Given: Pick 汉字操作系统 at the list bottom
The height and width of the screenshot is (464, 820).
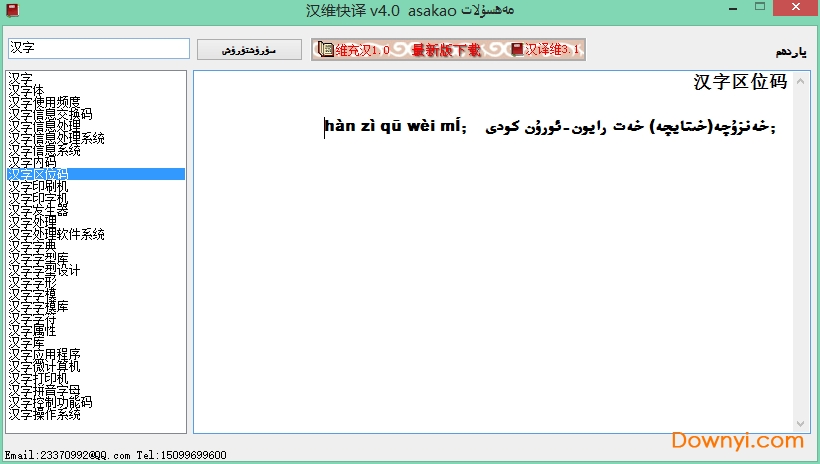Looking at the screenshot, I should [x=44, y=414].
